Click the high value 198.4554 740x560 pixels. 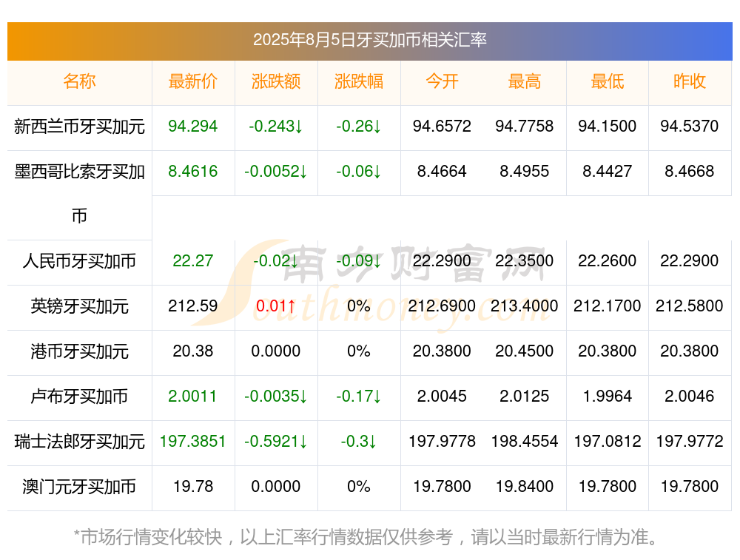pos(525,442)
